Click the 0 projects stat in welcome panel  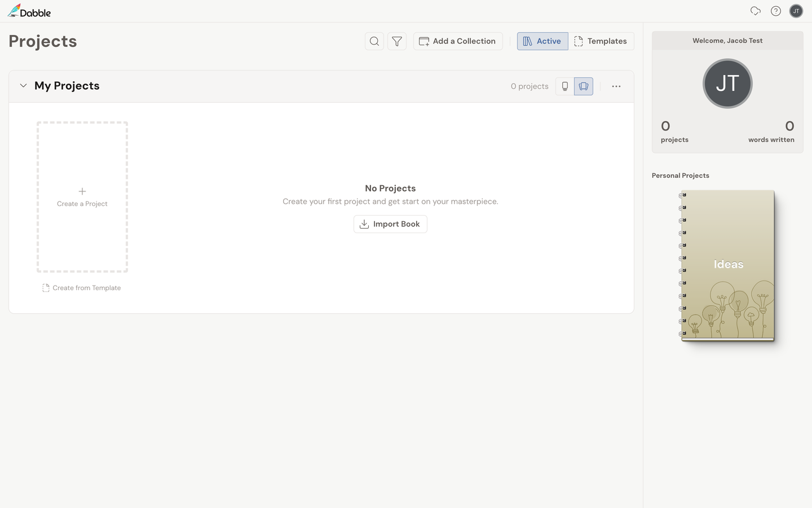click(674, 132)
